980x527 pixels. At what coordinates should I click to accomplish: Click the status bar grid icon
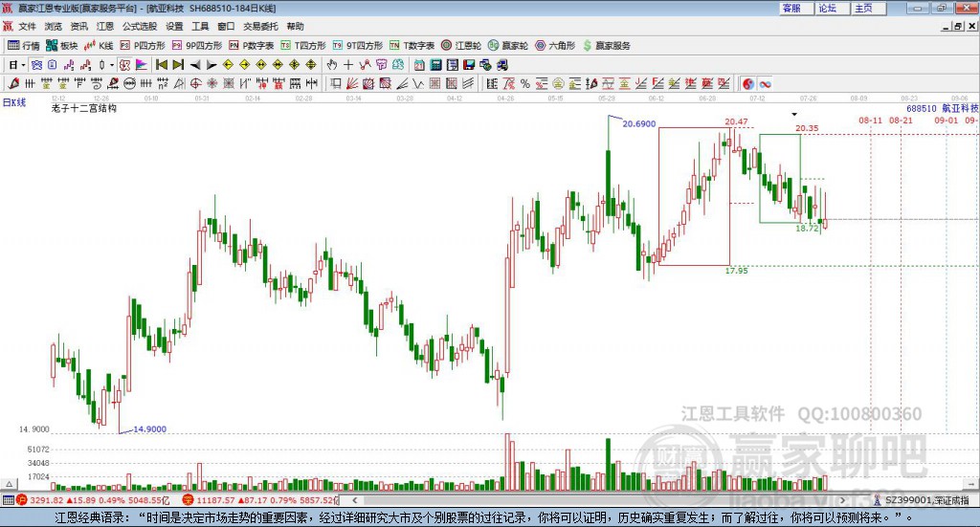[x=8, y=500]
